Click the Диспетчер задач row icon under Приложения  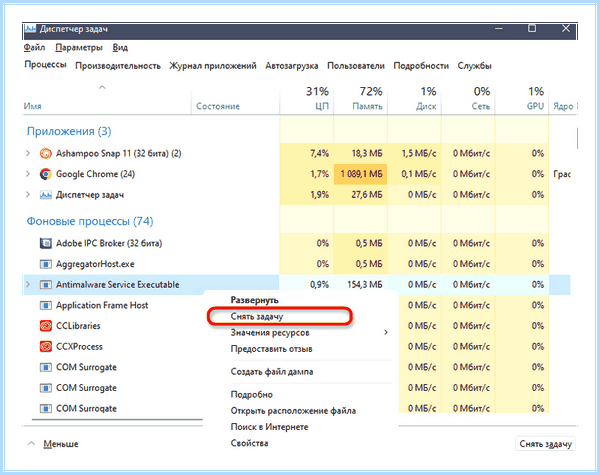coord(46,195)
